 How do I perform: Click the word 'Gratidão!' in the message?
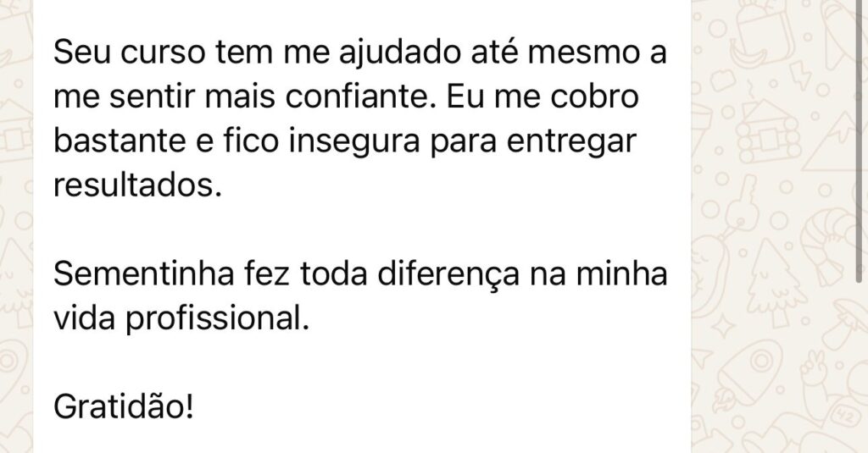[x=124, y=407]
